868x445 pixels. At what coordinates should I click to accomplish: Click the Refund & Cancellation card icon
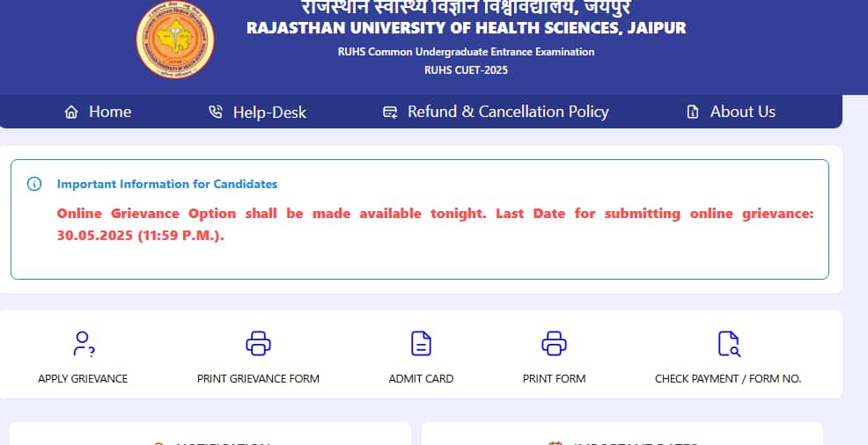[x=390, y=112]
